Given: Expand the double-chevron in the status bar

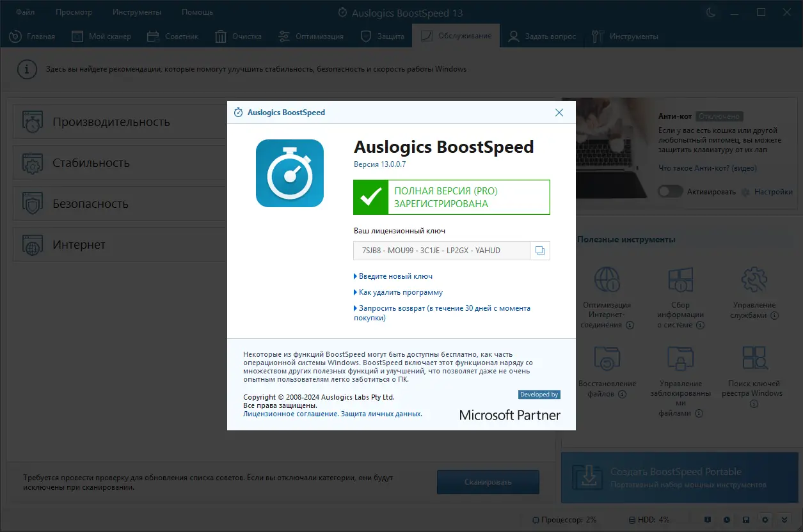Looking at the screenshot, I should pyautogui.click(x=784, y=519).
